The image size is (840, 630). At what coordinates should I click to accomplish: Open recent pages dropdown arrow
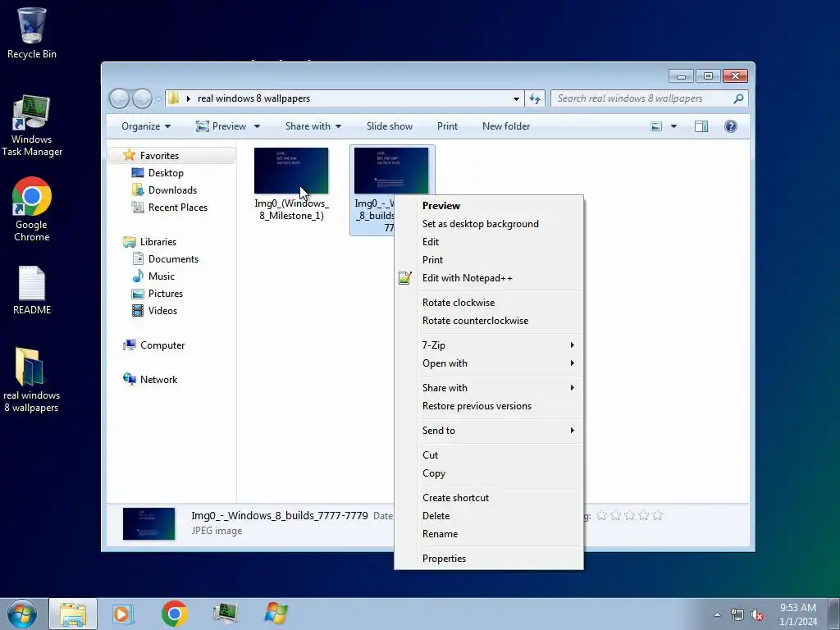coord(158,98)
